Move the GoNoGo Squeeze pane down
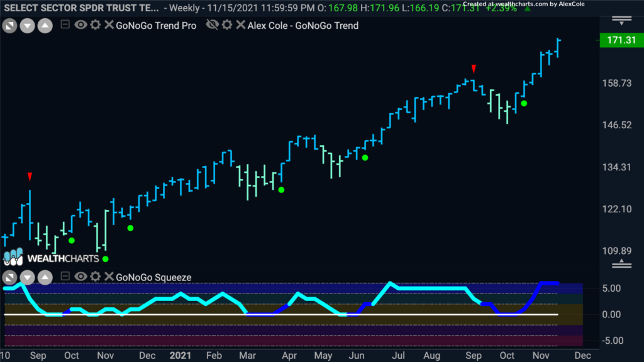Screen dimensions: 644x362 [x=28, y=278]
